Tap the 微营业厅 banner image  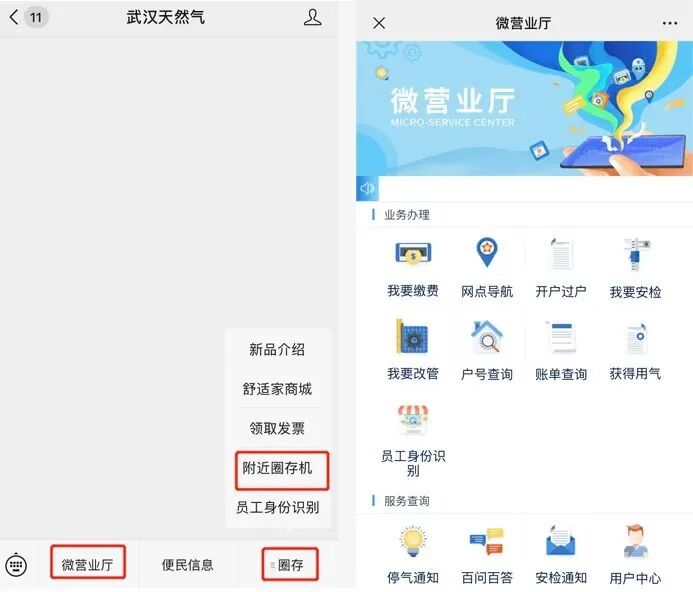(524, 108)
